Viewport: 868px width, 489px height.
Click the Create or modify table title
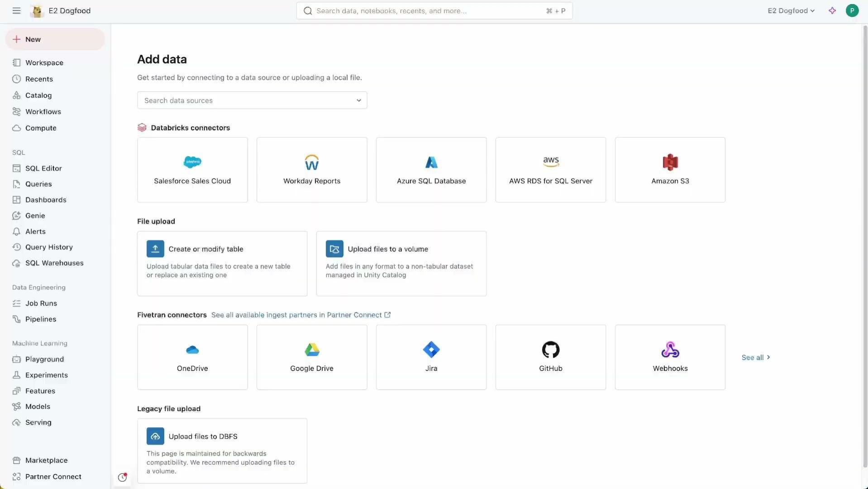pos(206,249)
